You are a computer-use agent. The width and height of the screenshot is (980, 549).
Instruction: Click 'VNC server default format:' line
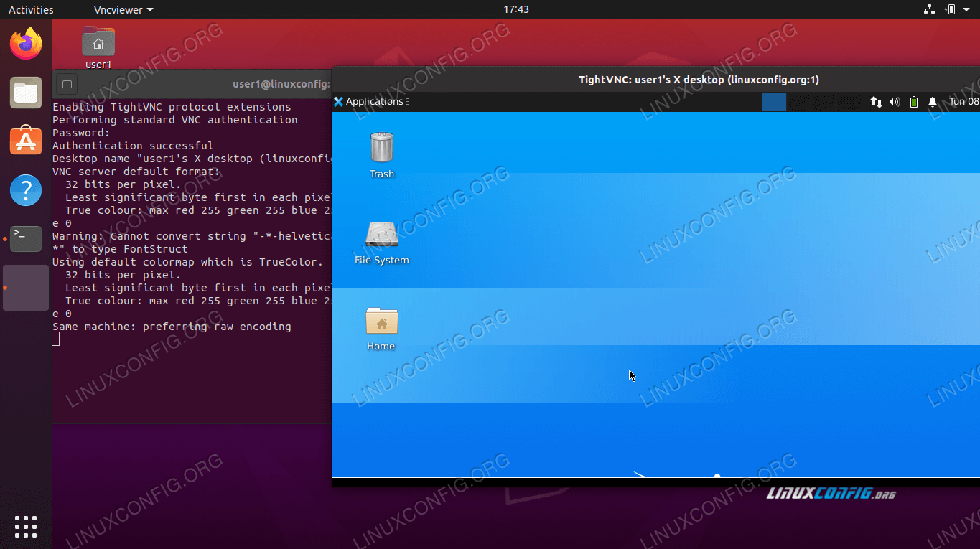point(136,172)
